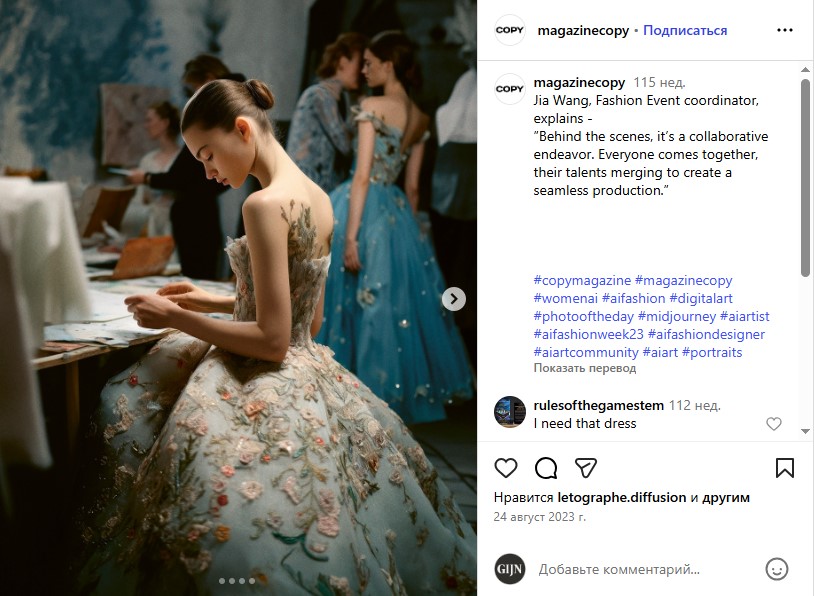Click the COPY profile avatar in header
The width and height of the screenshot is (814, 596).
509,30
